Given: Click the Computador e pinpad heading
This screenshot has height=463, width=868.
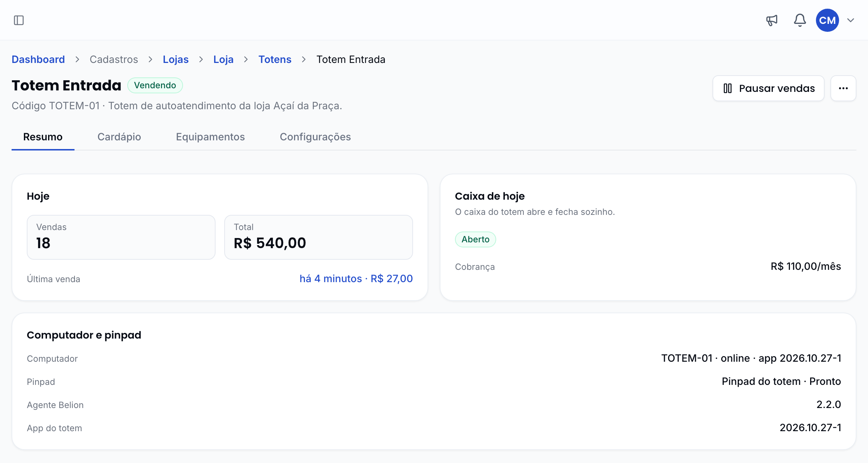Looking at the screenshot, I should click(x=84, y=335).
